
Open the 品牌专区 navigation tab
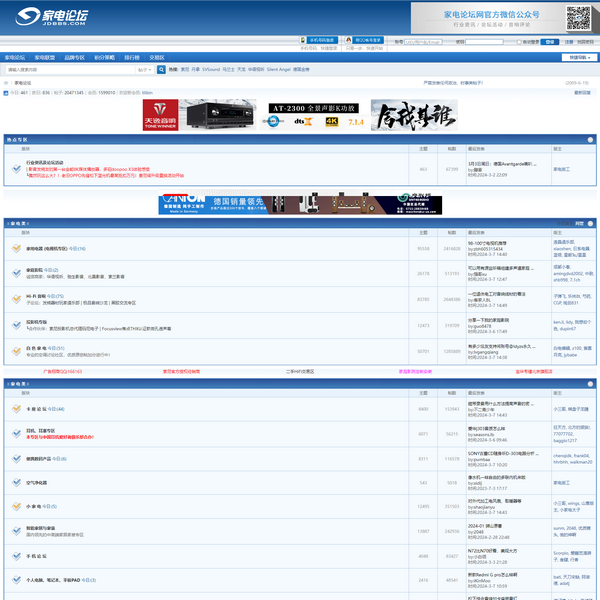(74, 57)
